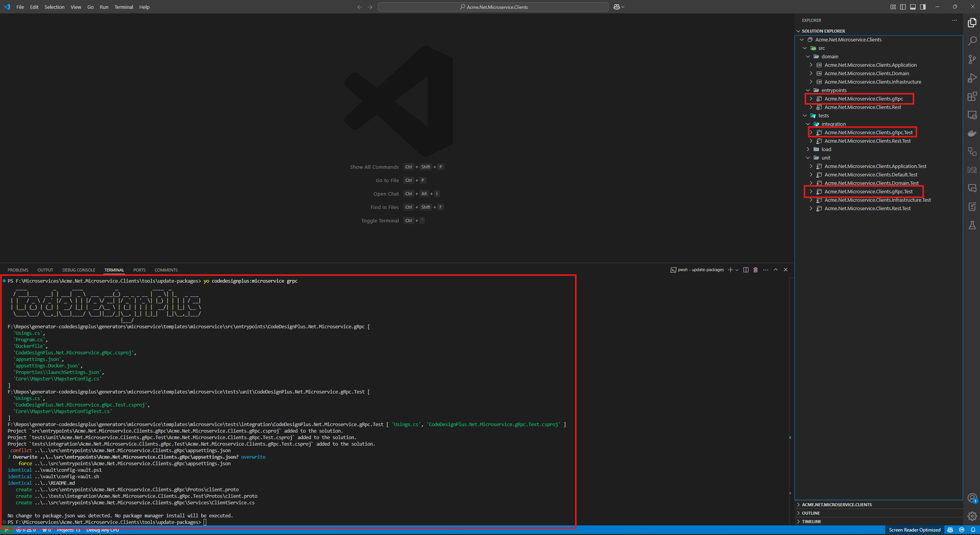Select Acme.Net.Microservice.Clients.Application project
The height and width of the screenshot is (535, 980).
point(870,65)
